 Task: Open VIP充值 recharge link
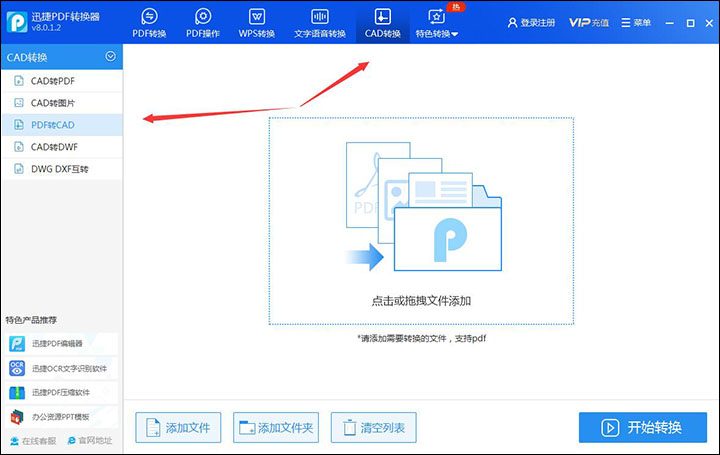click(x=589, y=22)
